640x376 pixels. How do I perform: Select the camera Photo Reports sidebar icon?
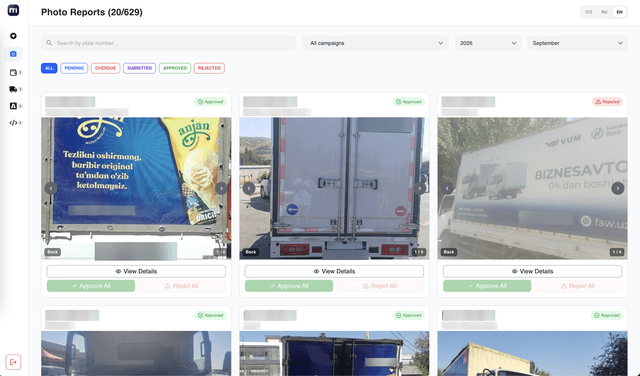[13, 54]
